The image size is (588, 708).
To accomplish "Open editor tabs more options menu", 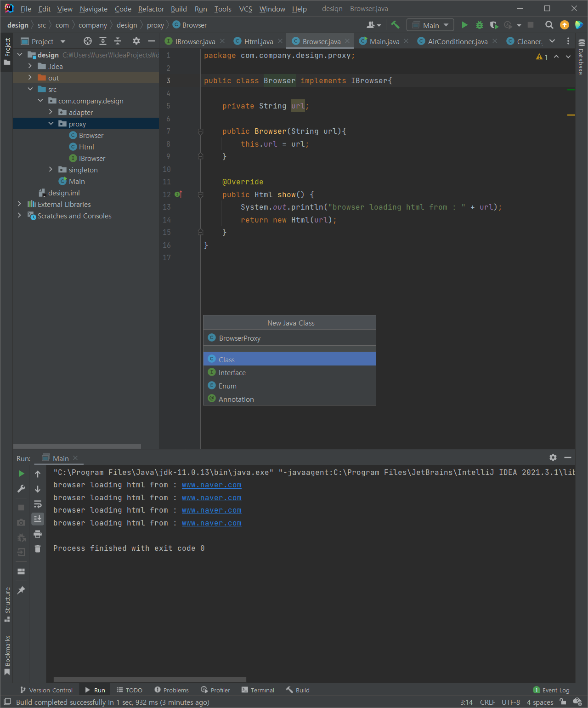I will [x=568, y=41].
